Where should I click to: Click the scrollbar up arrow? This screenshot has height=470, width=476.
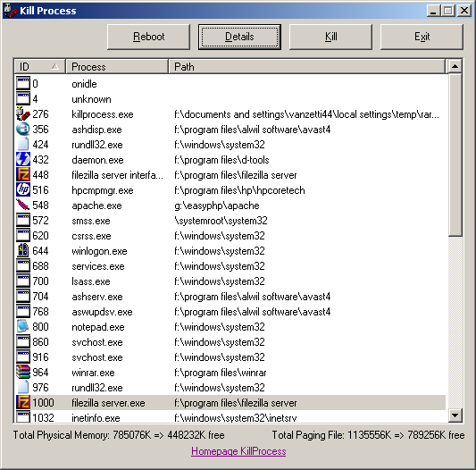point(455,66)
